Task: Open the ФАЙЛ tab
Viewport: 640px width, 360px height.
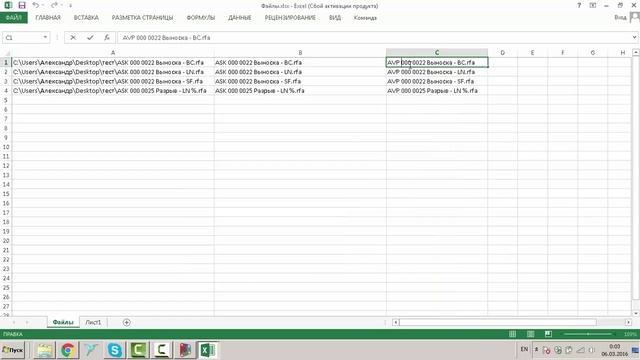Action: point(14,18)
